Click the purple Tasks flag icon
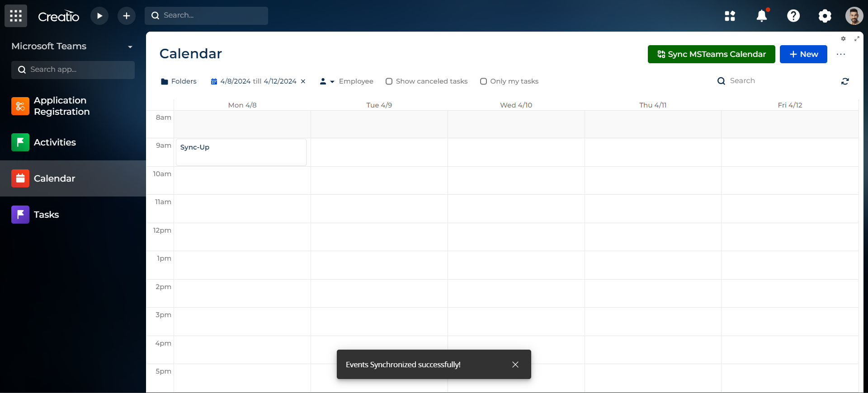 pos(20,215)
